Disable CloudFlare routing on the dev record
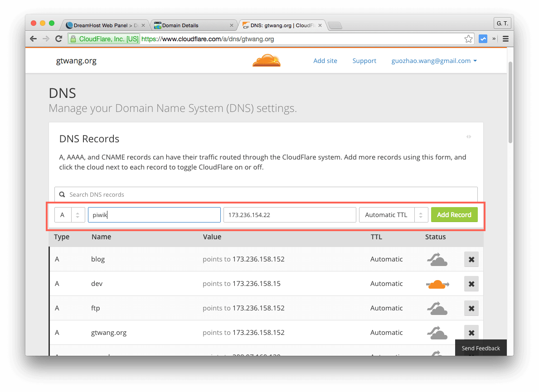The height and width of the screenshot is (392, 539). pos(437,284)
